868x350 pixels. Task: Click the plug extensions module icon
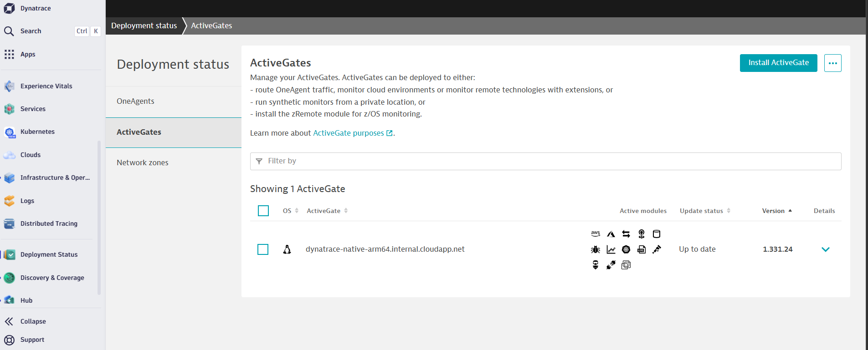click(x=611, y=265)
